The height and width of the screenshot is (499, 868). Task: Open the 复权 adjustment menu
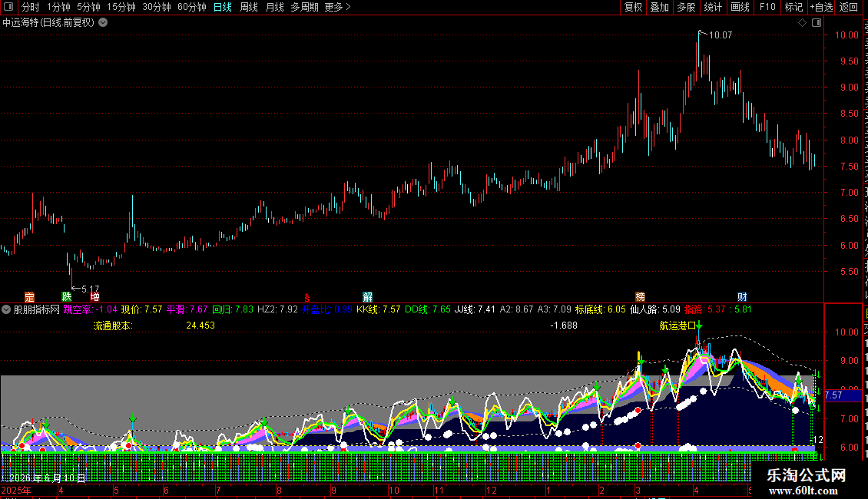pyautogui.click(x=633, y=7)
